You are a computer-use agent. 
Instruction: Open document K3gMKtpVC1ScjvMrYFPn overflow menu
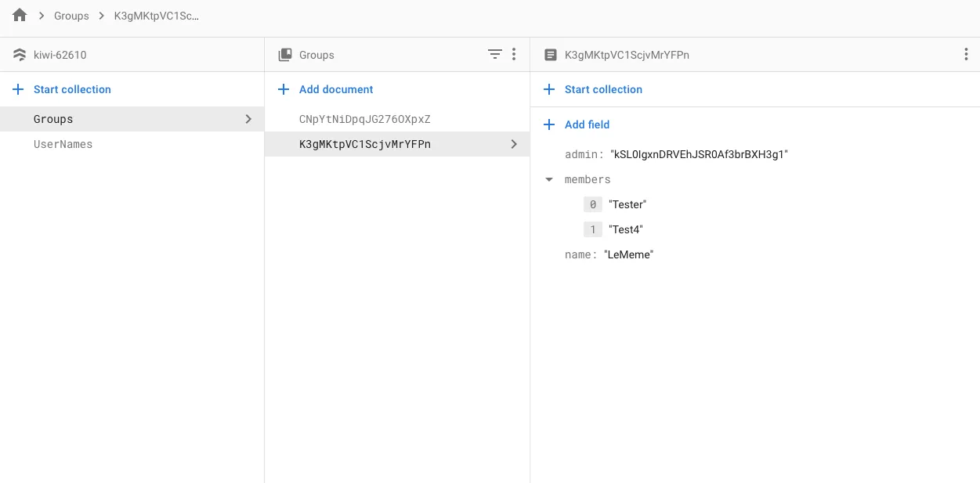coord(966,54)
